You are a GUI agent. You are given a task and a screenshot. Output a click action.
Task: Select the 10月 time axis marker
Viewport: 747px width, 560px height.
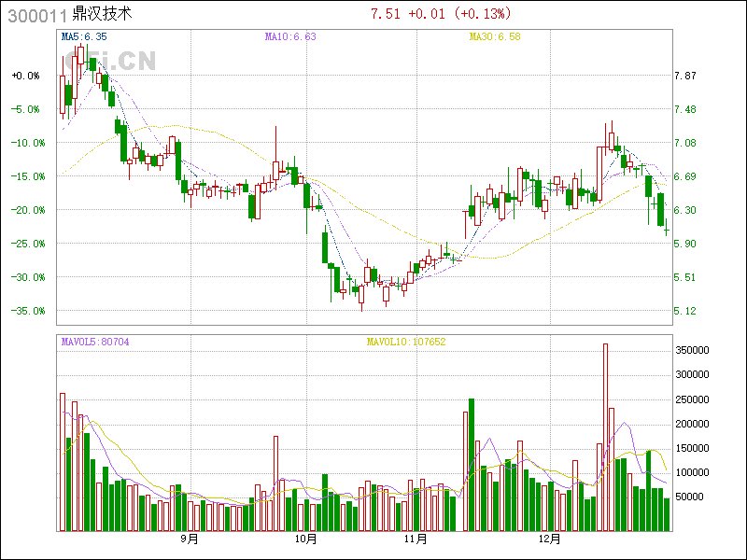tap(305, 539)
